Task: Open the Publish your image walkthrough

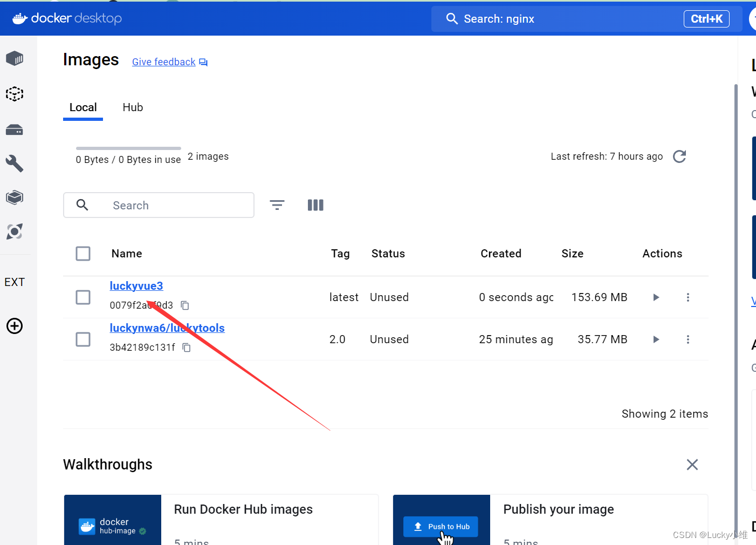Action: [550, 520]
